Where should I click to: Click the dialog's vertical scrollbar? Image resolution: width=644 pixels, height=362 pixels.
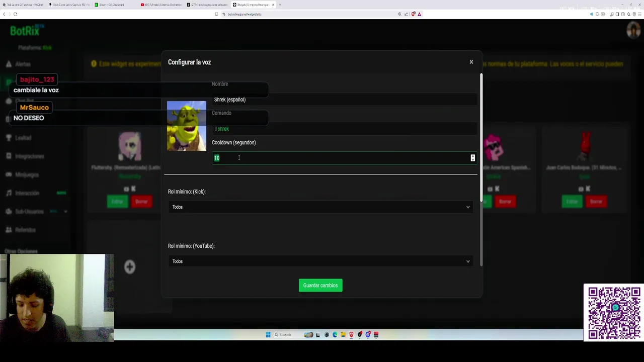(x=481, y=138)
